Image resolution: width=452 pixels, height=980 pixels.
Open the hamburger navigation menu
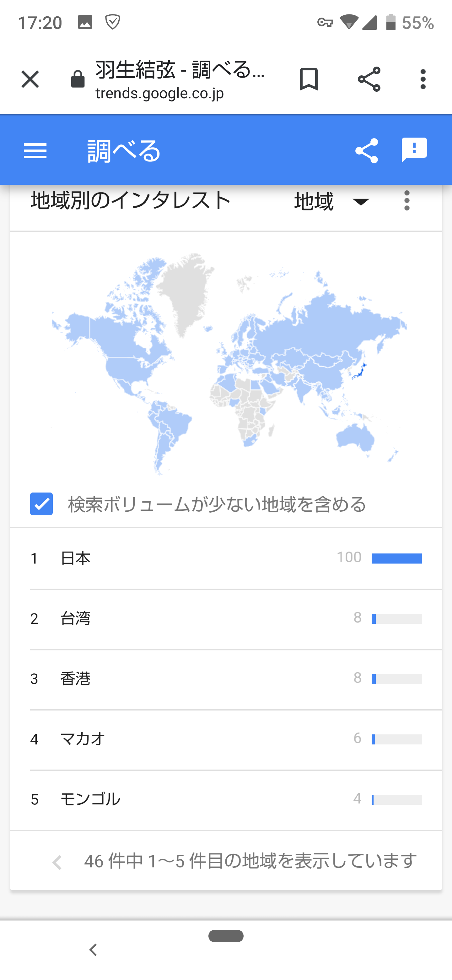click(x=35, y=151)
